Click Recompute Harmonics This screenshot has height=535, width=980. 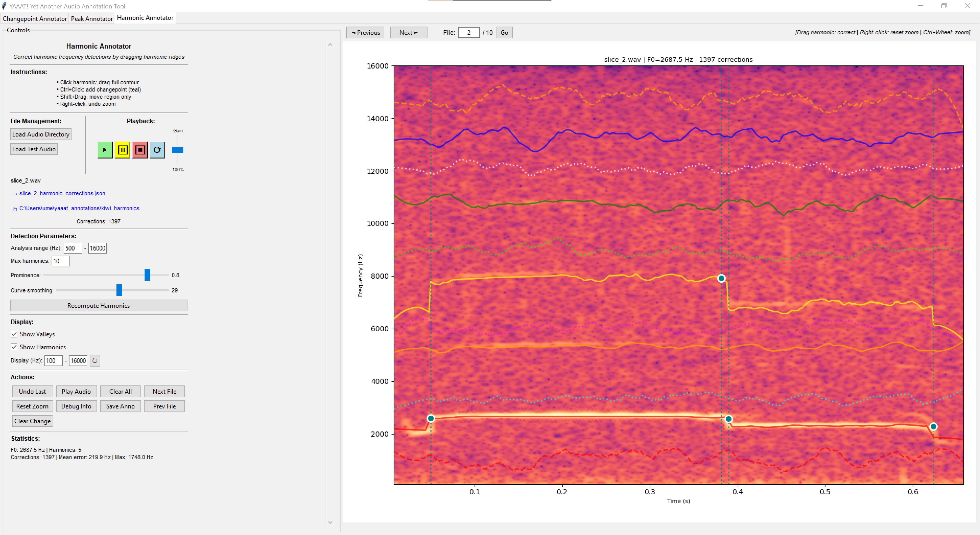[99, 305]
